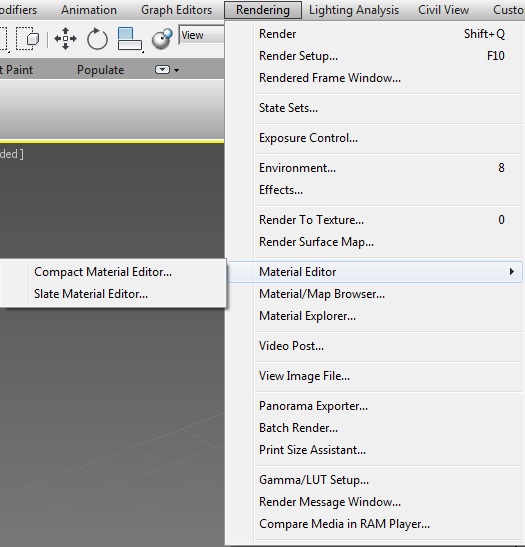Screen dimensions: 525x547
Task: Open the Customize menu
Action: tap(508, 10)
